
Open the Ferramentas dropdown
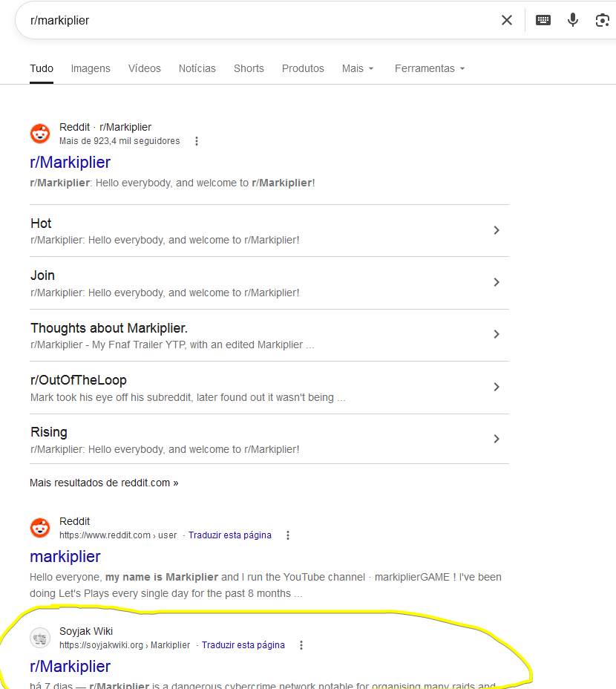430,68
